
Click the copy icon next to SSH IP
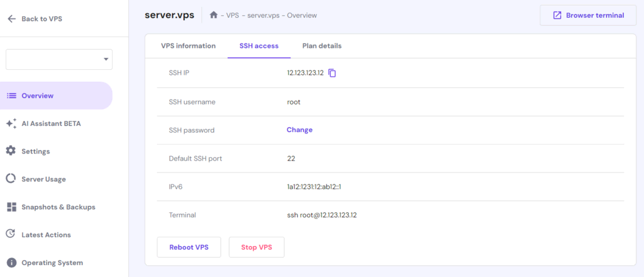[x=332, y=73]
